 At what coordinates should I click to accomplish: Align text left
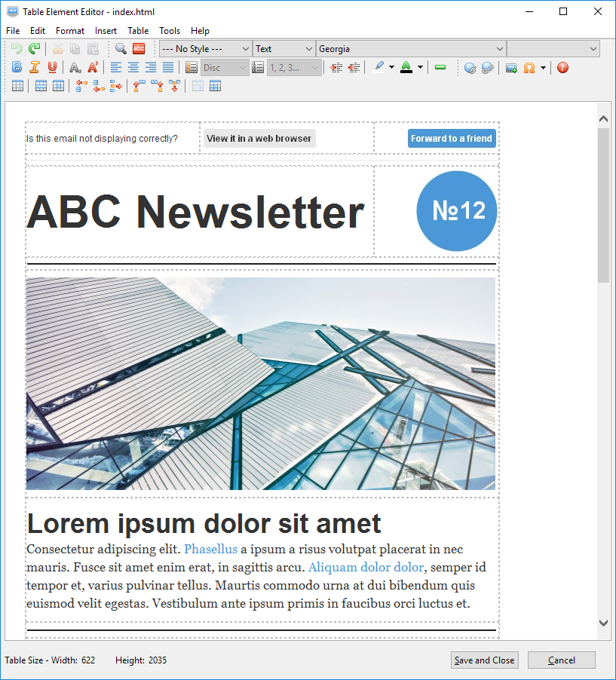point(116,67)
